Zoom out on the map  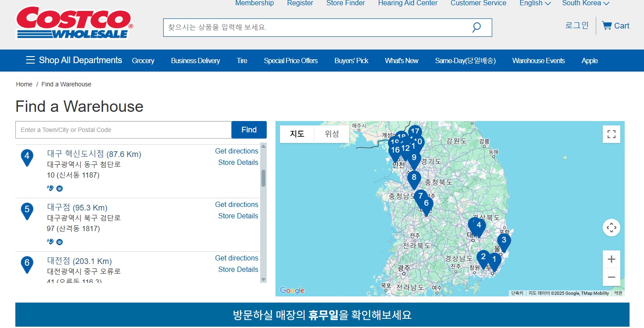[x=612, y=277]
